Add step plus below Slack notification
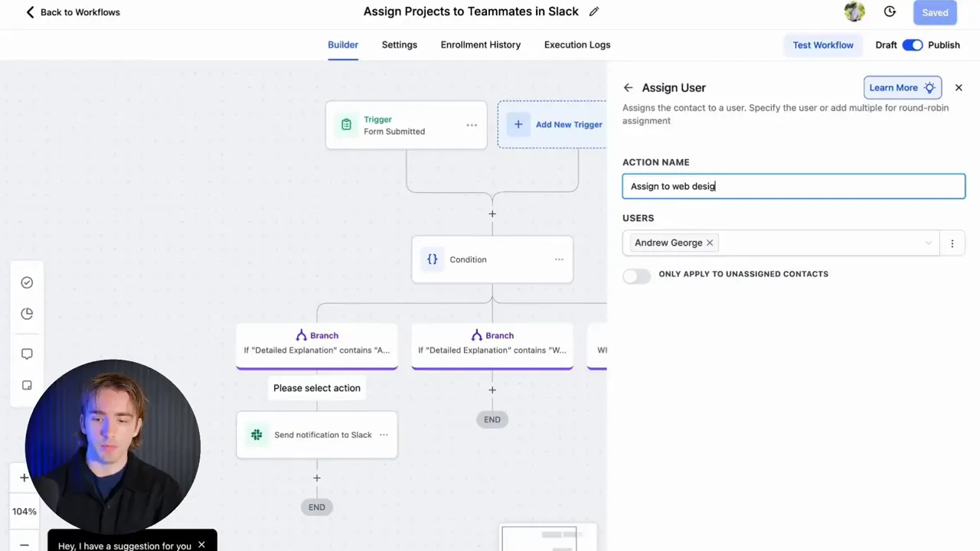 [x=317, y=478]
